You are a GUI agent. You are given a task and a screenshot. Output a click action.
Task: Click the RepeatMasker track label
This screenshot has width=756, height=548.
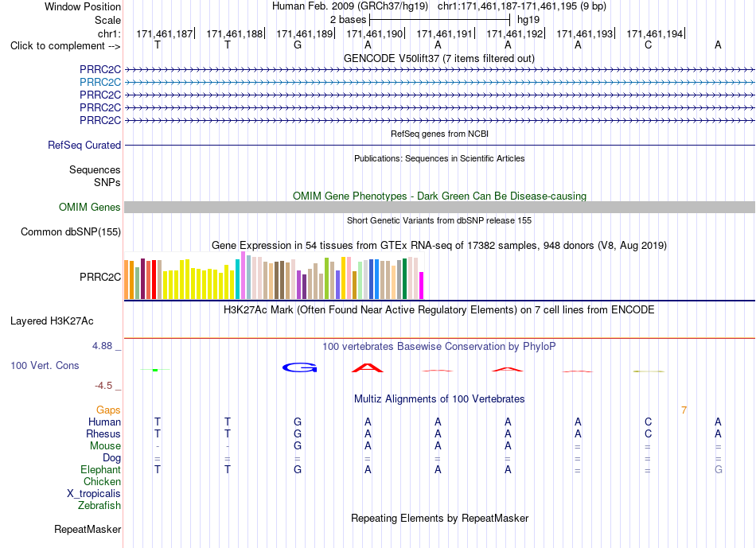point(88,529)
